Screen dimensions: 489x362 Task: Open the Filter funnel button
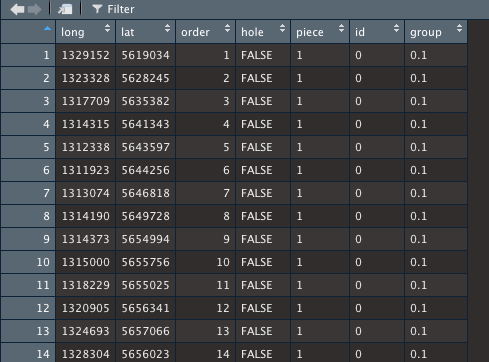click(x=113, y=9)
